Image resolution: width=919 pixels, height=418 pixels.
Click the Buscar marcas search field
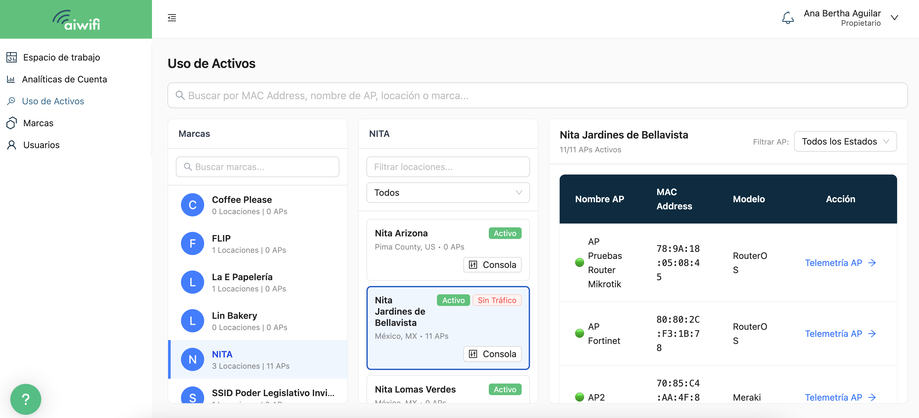pos(257,167)
